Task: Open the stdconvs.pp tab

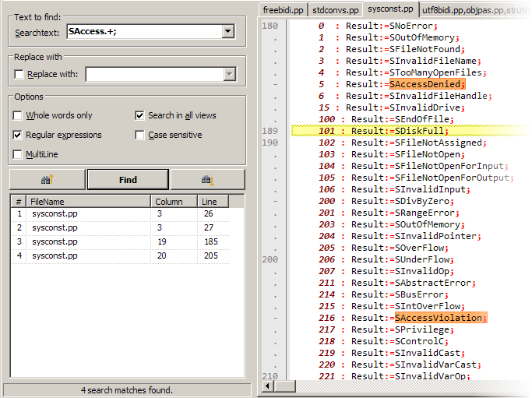Action: tap(336, 10)
